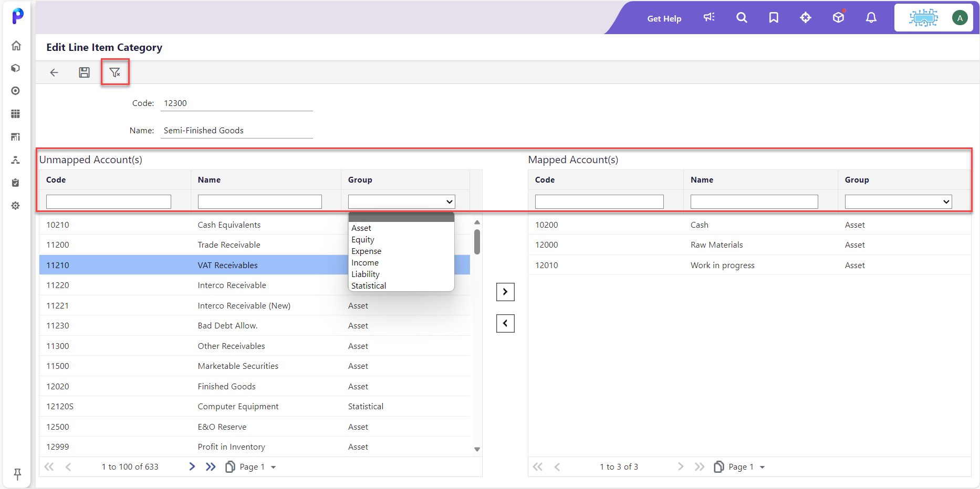Open notifications bell icon

[871, 17]
